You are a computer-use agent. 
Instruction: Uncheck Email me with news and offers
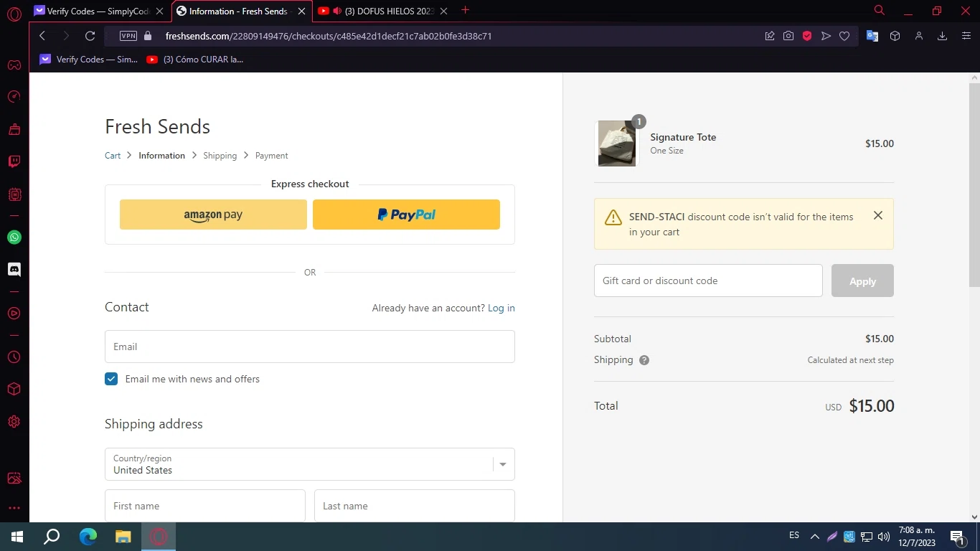coord(111,379)
